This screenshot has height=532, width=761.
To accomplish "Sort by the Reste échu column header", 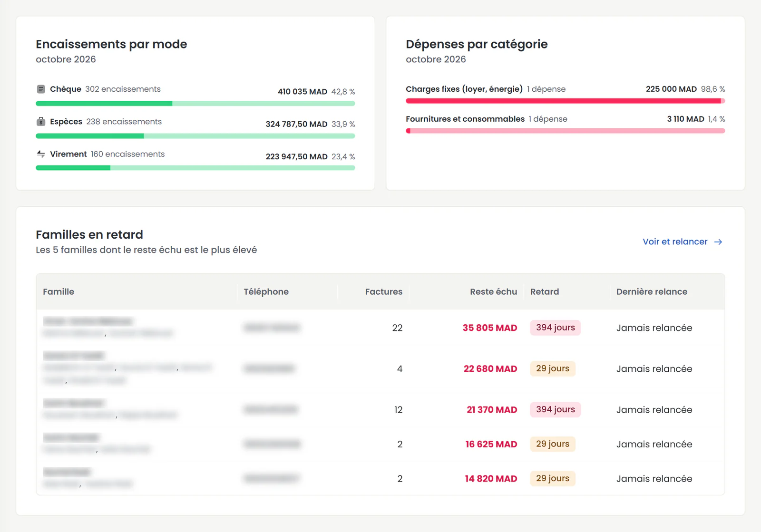I will pyautogui.click(x=493, y=291).
